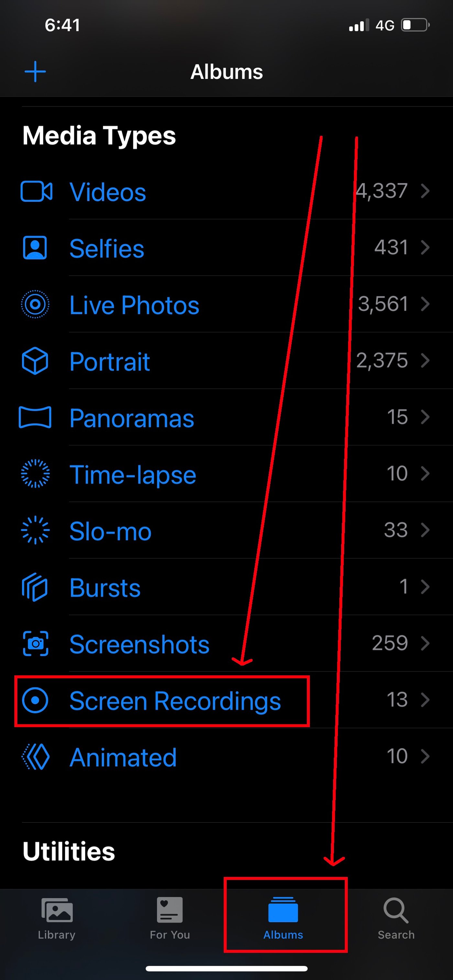
Task: Go to the Search tab
Action: point(396,918)
